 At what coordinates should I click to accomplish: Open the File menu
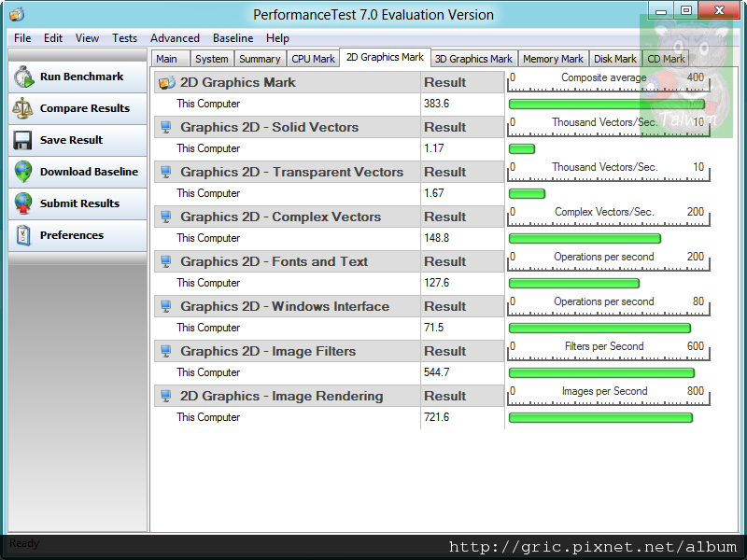point(22,38)
